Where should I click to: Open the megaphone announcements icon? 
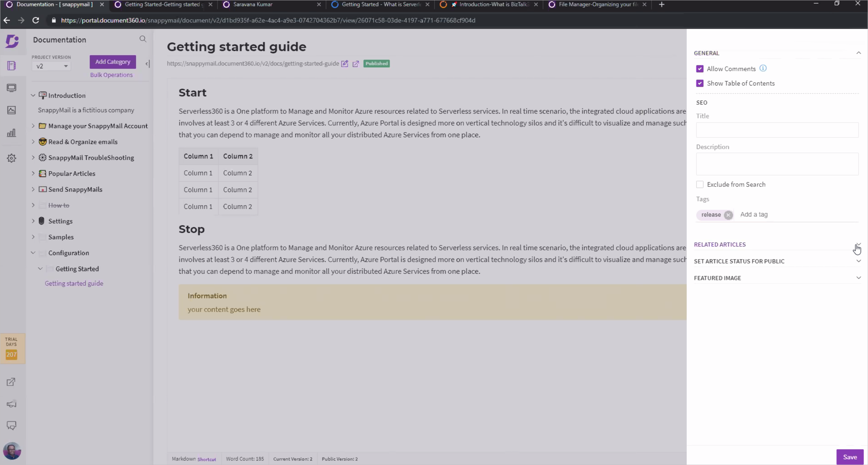tap(11, 404)
